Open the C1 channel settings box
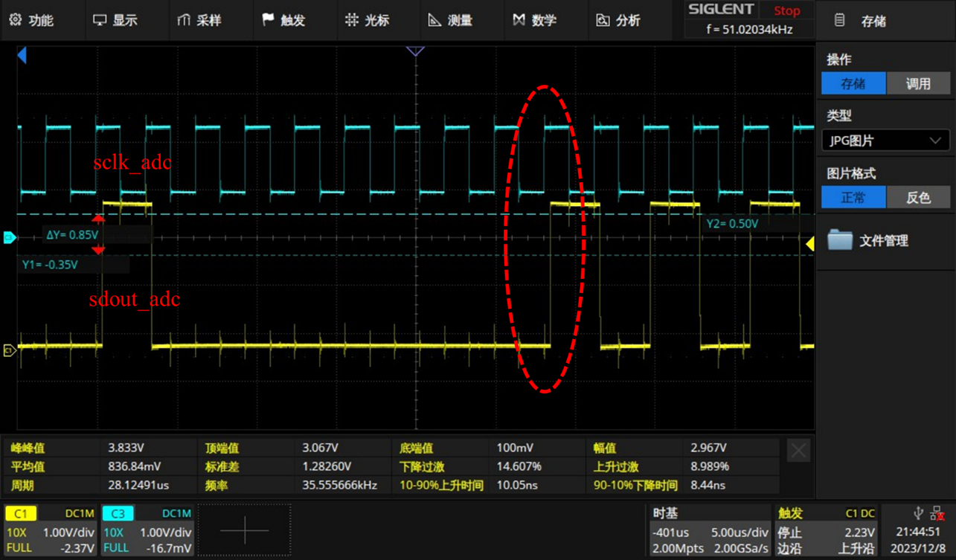The height and width of the screenshot is (560, 956). pos(51,532)
